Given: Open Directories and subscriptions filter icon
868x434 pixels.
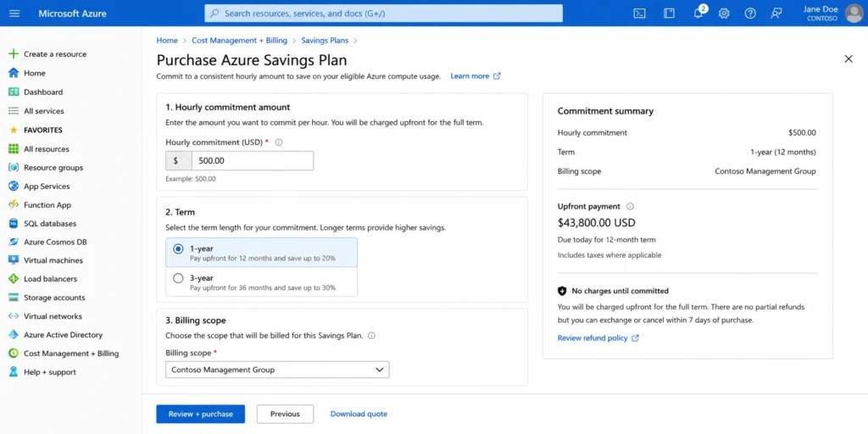Looking at the screenshot, I should [670, 14].
